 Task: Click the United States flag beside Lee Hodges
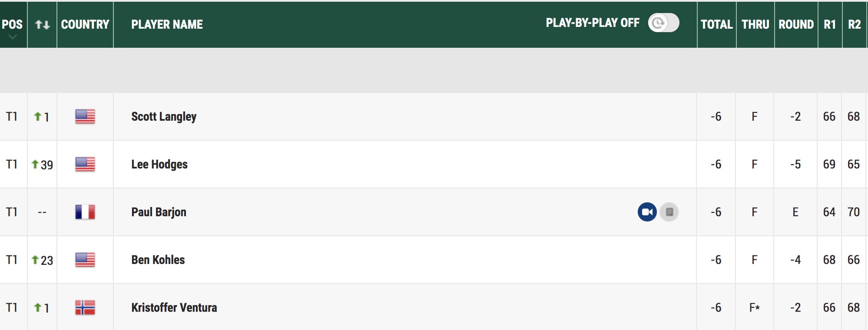click(x=85, y=164)
